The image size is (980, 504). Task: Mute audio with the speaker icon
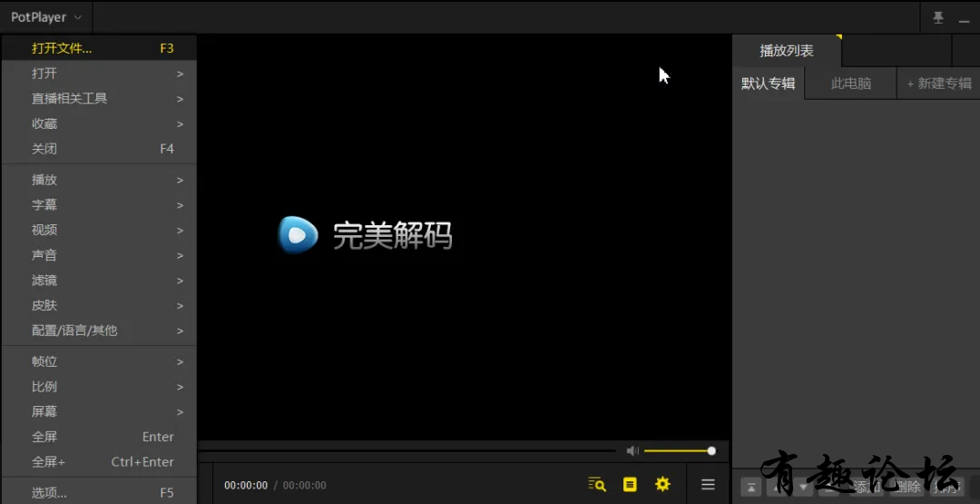632,450
